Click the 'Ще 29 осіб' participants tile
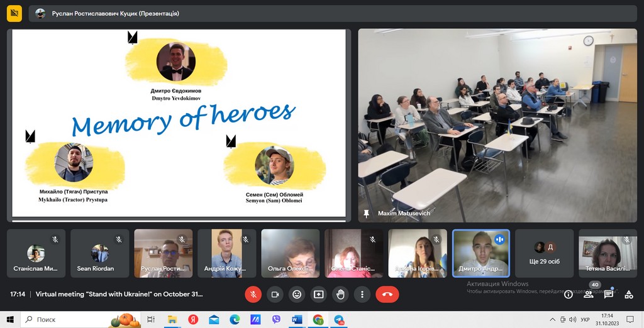 [x=544, y=253]
